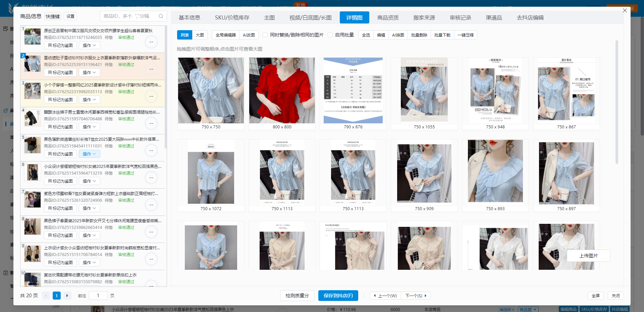Switch to the SKU/价格库存 tab
The height and width of the screenshot is (312, 644).
click(232, 17)
